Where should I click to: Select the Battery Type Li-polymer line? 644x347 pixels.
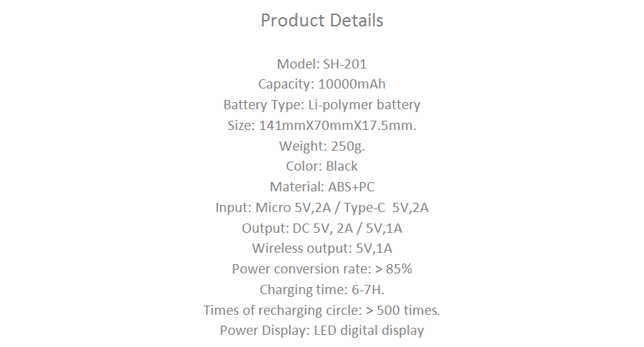coord(322,105)
